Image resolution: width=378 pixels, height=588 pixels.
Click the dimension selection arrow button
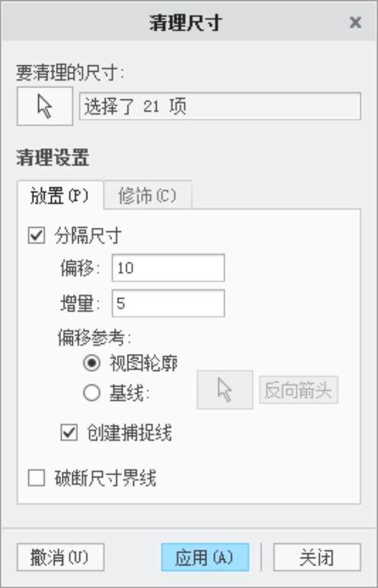(45, 106)
